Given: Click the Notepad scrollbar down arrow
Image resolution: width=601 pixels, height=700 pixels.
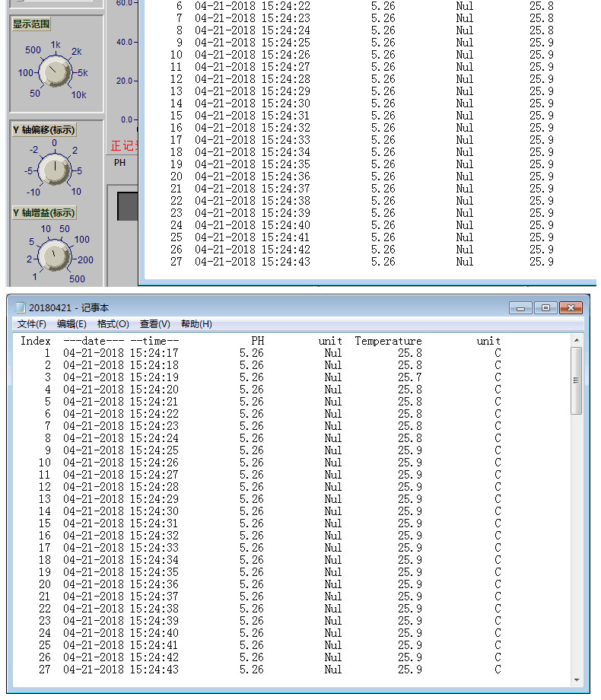Looking at the screenshot, I should coord(577,680).
